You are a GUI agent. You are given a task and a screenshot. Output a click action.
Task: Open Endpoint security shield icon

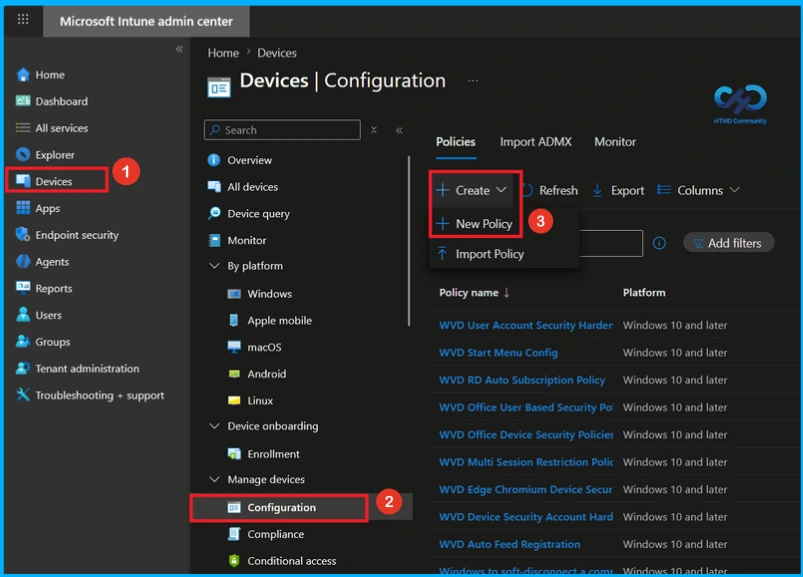(x=23, y=234)
